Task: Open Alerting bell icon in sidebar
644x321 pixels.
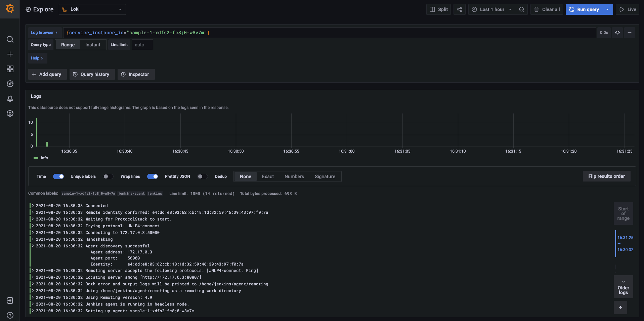Action: 10,98
